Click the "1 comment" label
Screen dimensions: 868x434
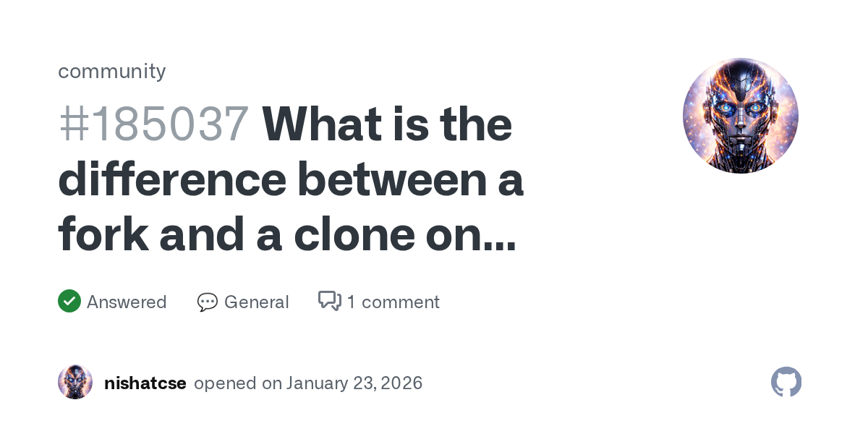393,302
